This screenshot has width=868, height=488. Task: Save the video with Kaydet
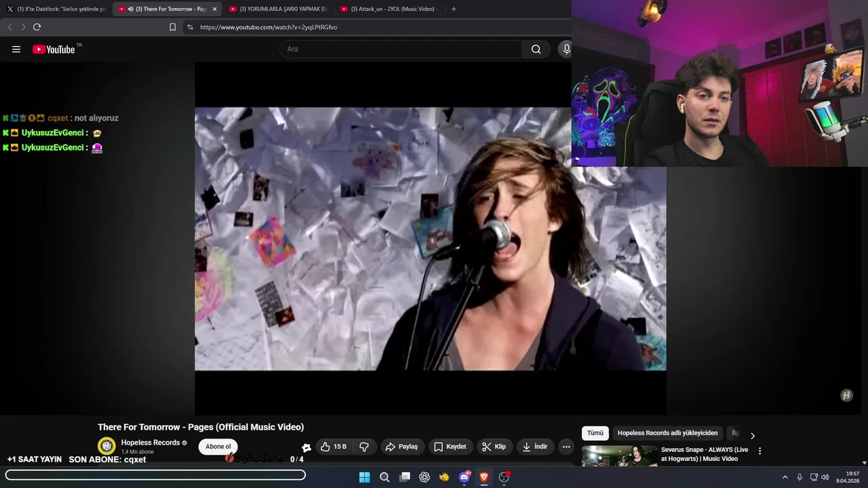coord(450,447)
